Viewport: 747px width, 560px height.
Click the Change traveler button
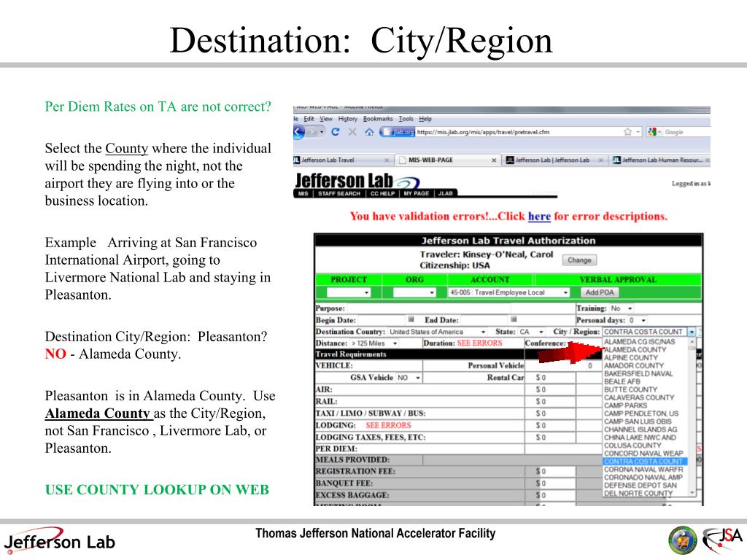(579, 260)
